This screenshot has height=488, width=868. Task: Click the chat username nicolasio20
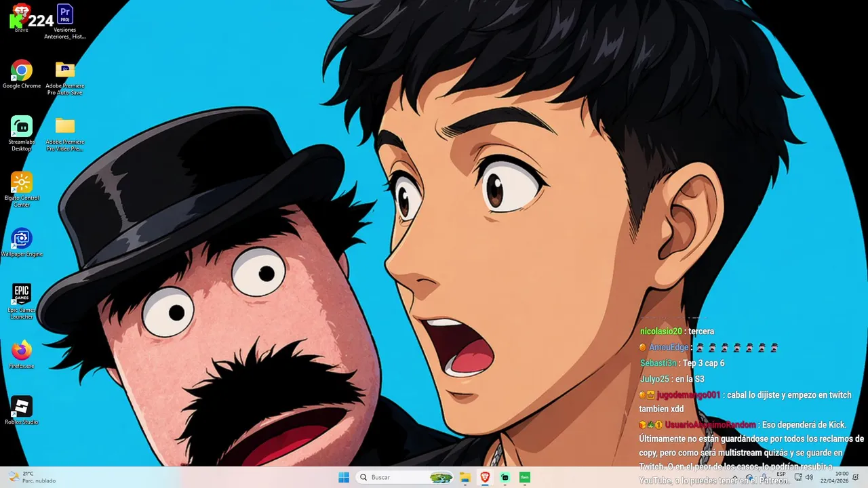point(661,331)
